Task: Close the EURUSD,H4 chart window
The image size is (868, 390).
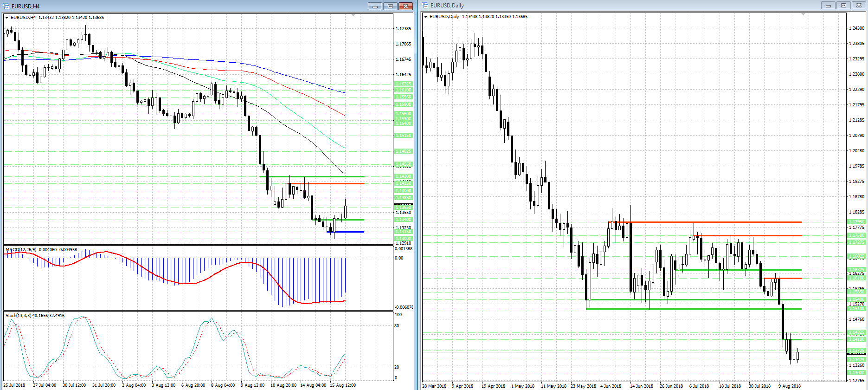Action: coord(405,6)
